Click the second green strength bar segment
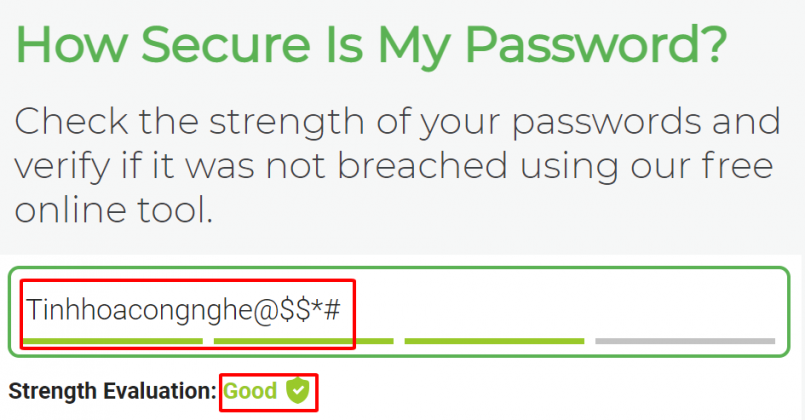Viewport: 805px width, 420px height. [303, 341]
